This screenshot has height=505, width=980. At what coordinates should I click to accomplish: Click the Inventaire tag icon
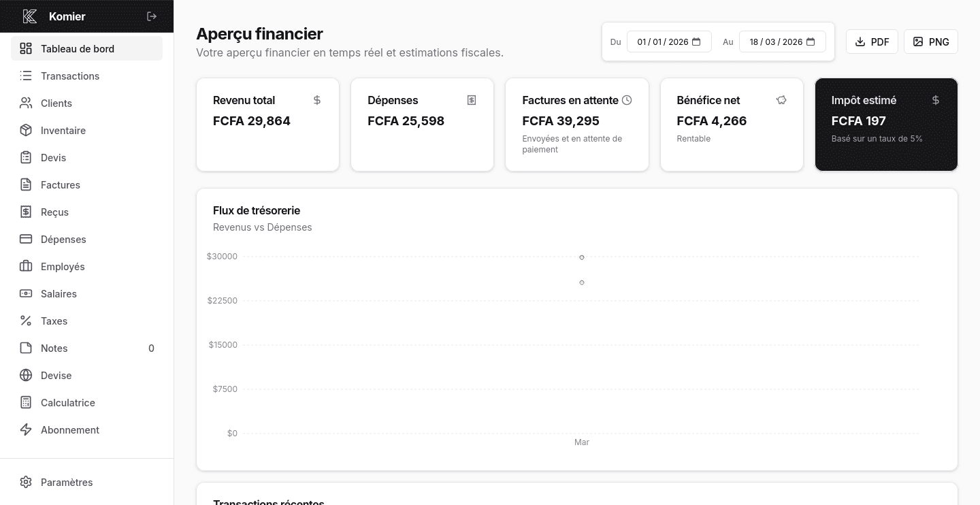[26, 130]
